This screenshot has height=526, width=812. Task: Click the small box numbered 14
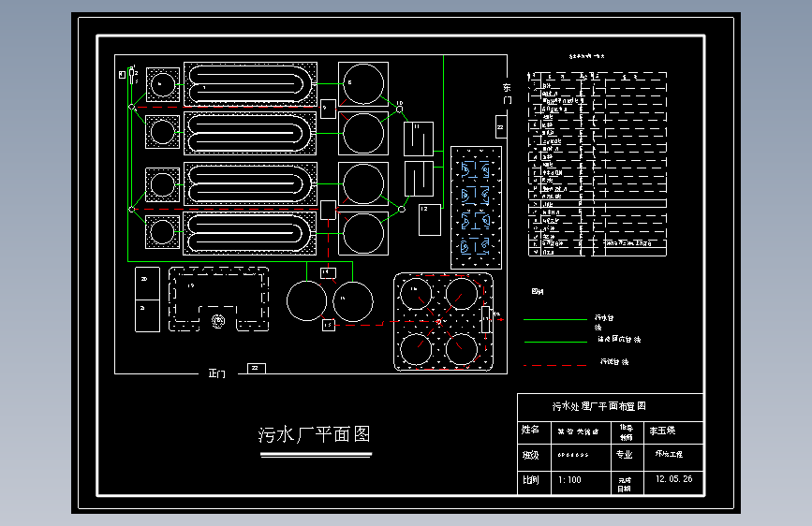(x=329, y=272)
